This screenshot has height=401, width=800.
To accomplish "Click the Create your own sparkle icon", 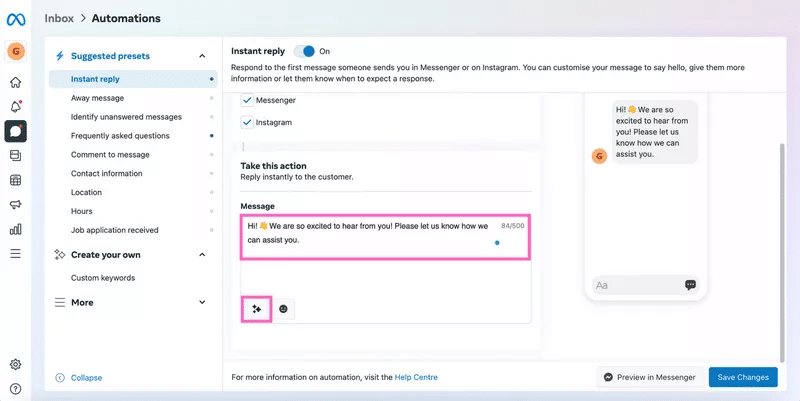I will point(60,255).
